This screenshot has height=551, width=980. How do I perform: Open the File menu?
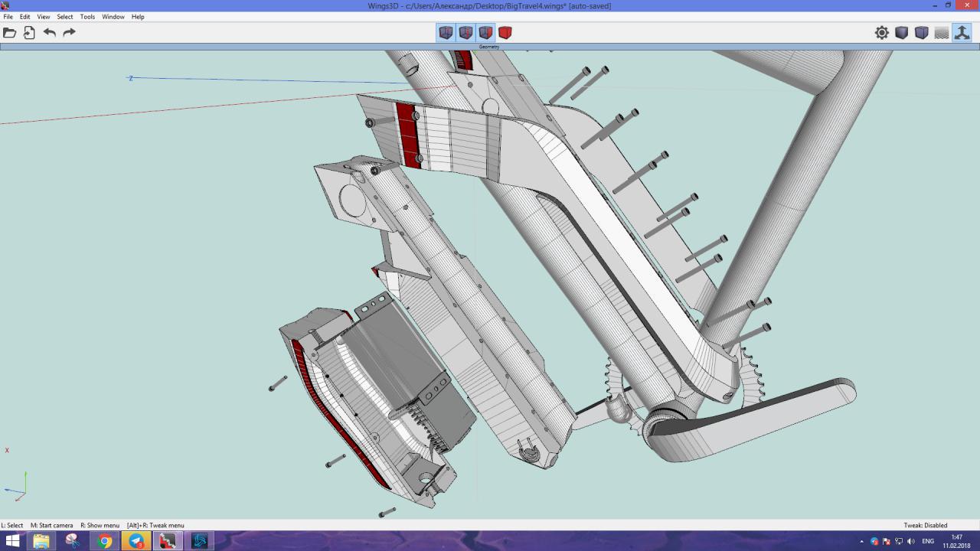click(x=8, y=16)
